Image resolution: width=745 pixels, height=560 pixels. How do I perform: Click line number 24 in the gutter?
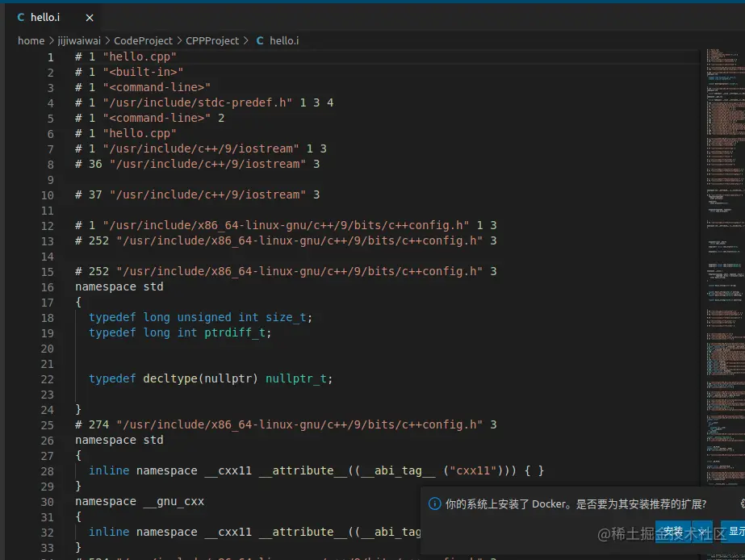pyautogui.click(x=48, y=410)
